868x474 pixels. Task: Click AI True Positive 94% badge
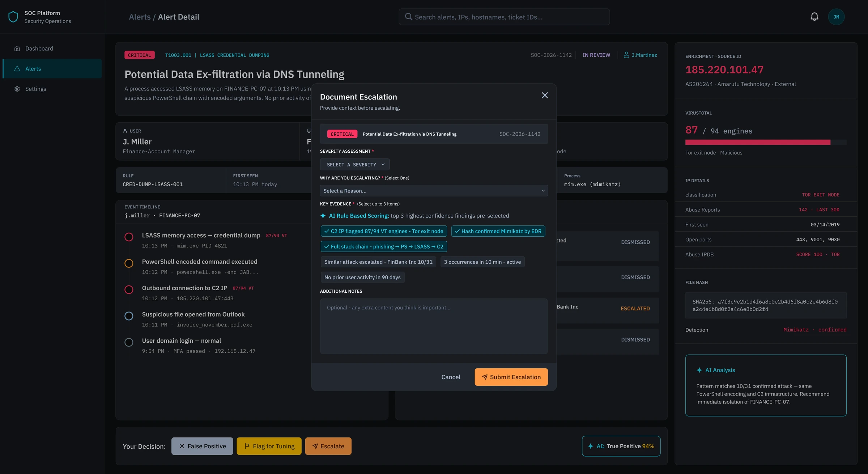click(621, 446)
